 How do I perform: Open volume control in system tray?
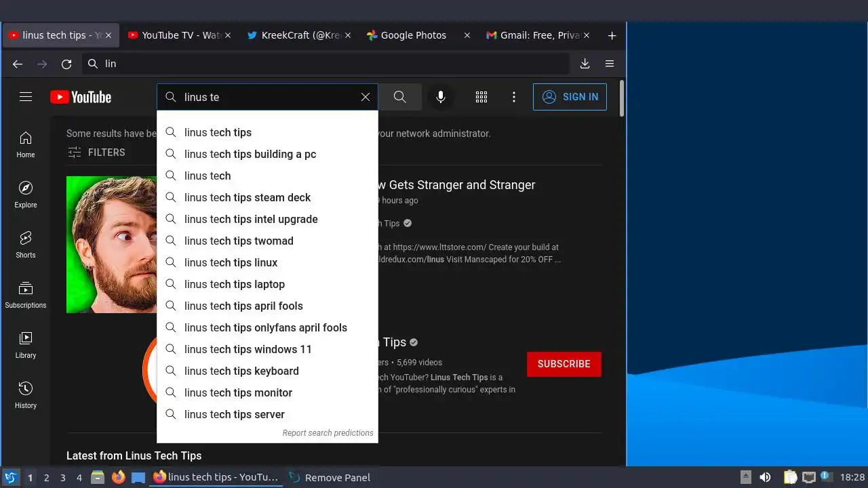click(765, 477)
